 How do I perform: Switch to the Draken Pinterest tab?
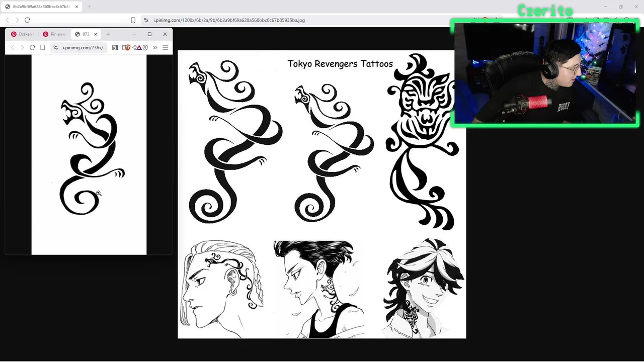pos(23,34)
